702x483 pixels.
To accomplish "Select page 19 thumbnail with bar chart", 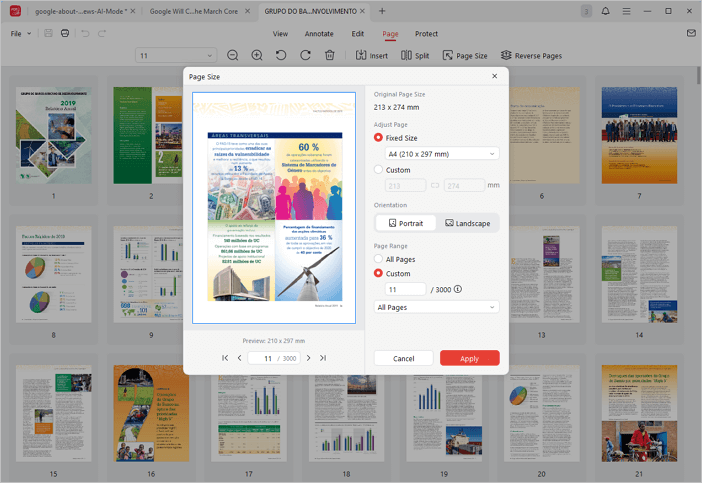I will (444, 419).
